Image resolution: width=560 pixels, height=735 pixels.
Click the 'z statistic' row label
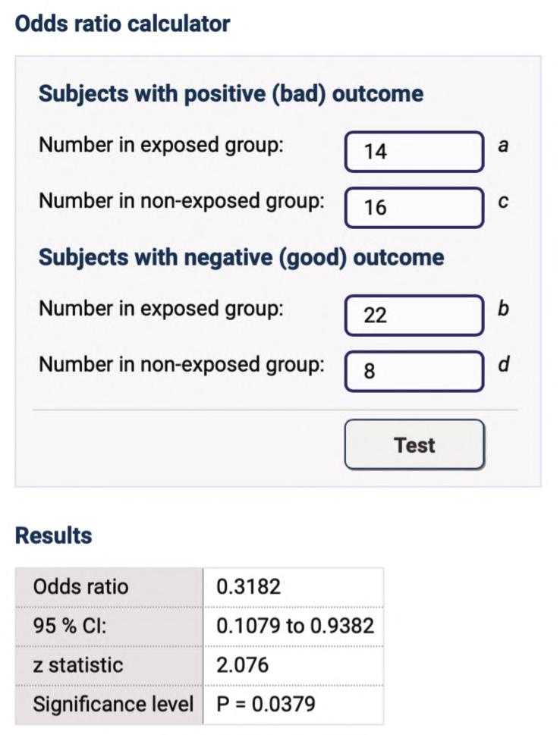point(77,665)
